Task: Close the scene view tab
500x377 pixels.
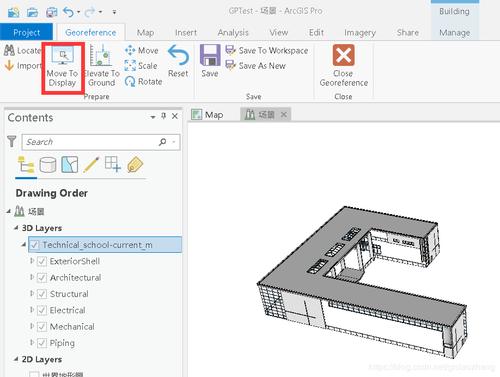Action: 284,115
